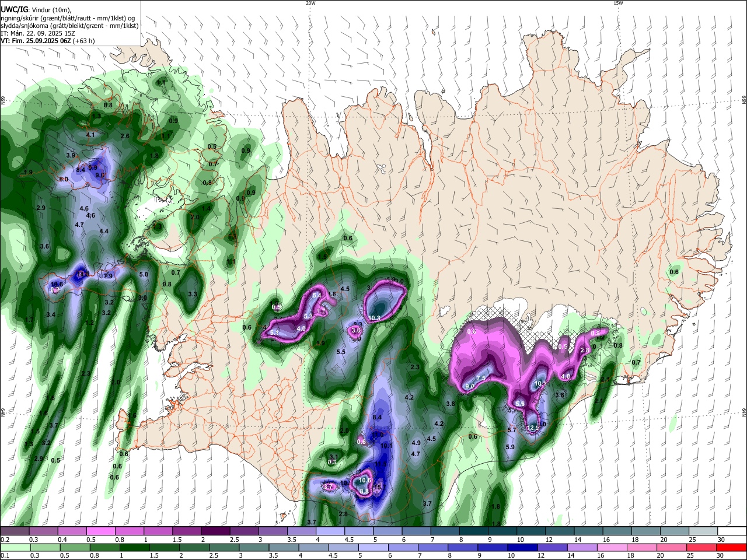Click the '0.2' label starting the upper legend

4,540
